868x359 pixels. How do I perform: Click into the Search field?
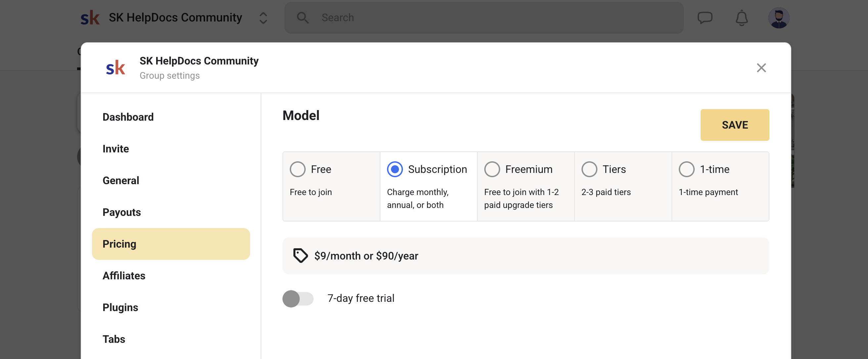tap(499, 18)
